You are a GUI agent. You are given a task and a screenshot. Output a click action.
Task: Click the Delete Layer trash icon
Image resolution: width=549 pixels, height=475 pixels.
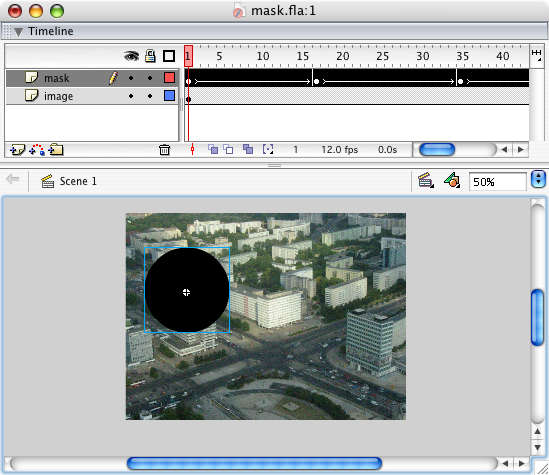(x=164, y=150)
